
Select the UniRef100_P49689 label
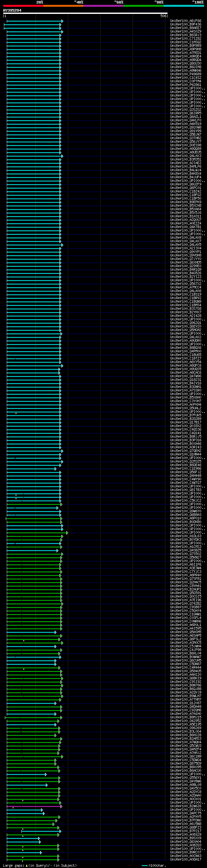point(186,74)
